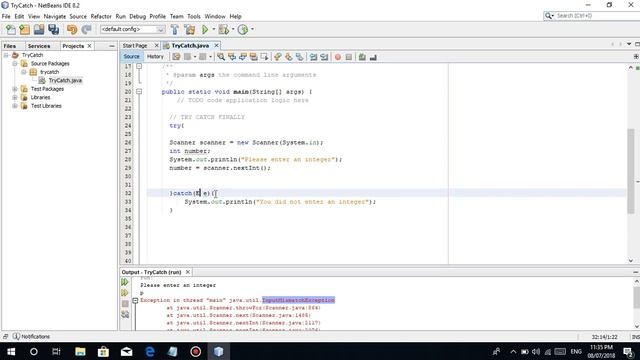Open the File menu

coord(6,16)
